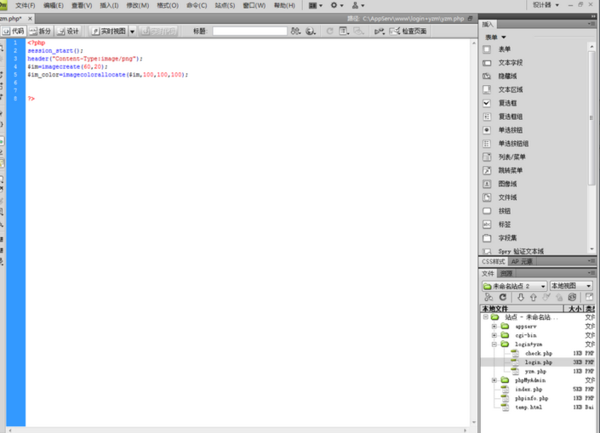The image size is (600, 433).
Task: Open the 本地视图 view dropdown
Action: [571, 286]
